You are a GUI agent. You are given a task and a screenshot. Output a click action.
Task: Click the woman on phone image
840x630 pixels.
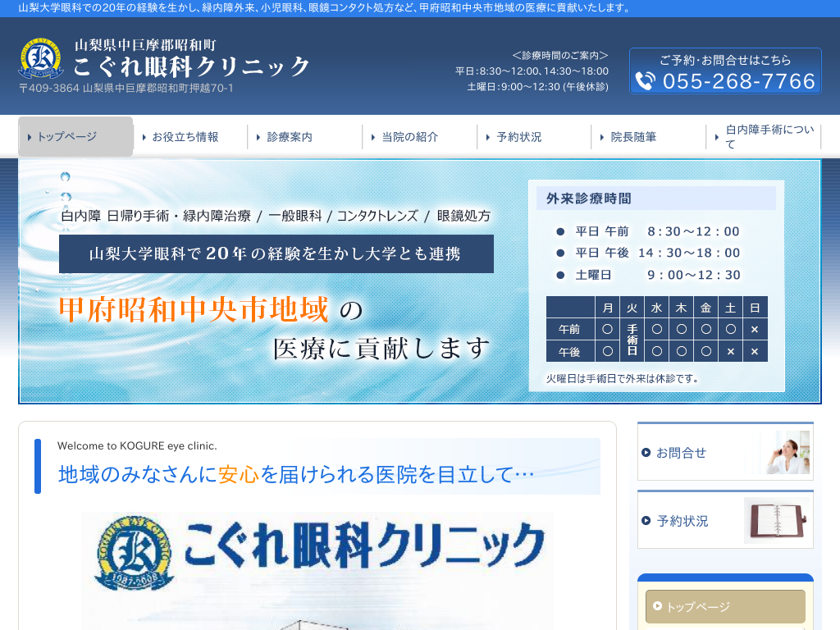coord(784,452)
